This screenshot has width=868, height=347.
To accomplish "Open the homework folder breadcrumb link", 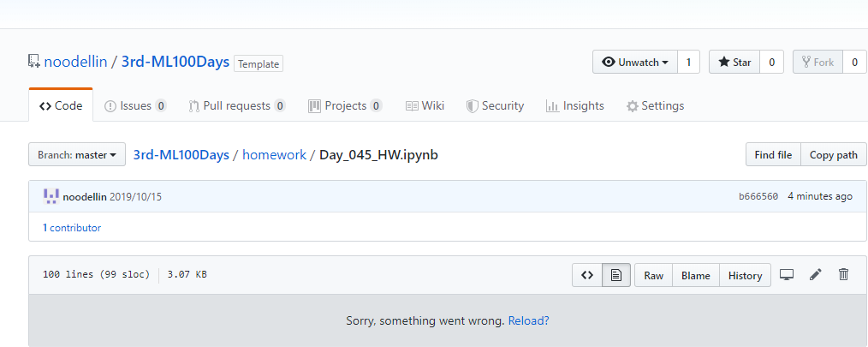I will [x=274, y=155].
